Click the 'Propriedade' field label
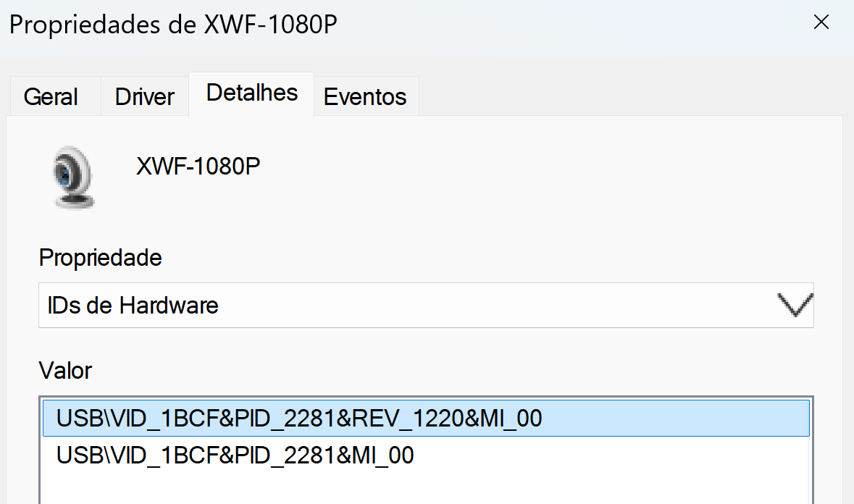 coord(101,257)
